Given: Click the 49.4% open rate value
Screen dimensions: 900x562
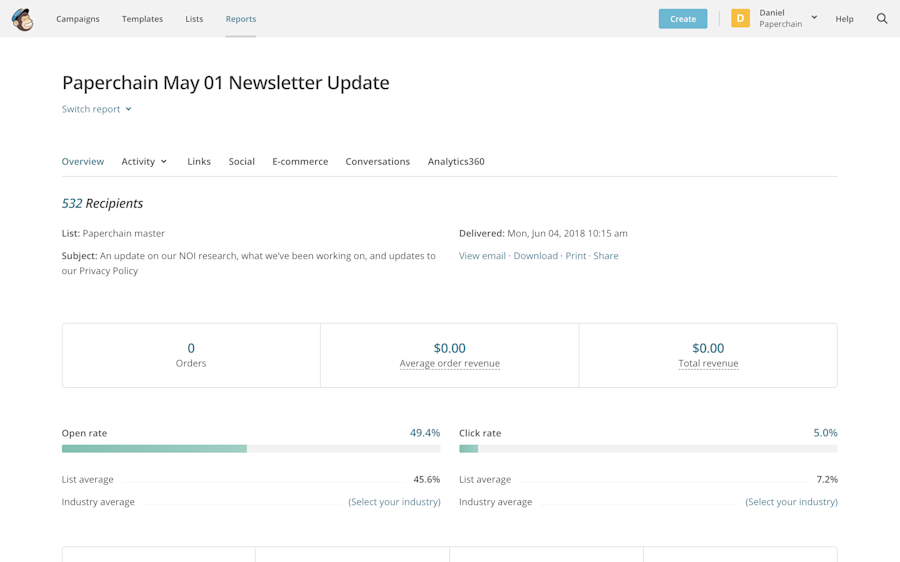Looking at the screenshot, I should click(x=425, y=433).
